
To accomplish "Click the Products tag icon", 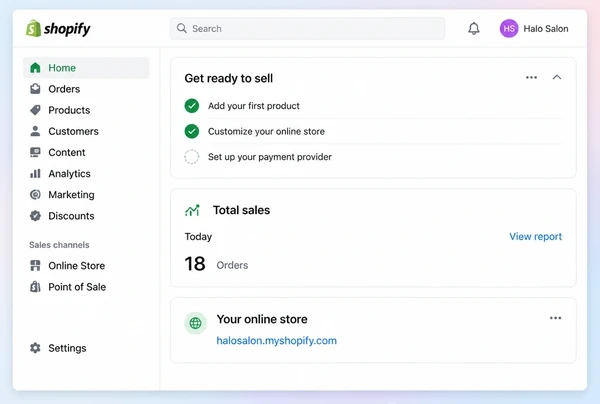I will (x=35, y=110).
